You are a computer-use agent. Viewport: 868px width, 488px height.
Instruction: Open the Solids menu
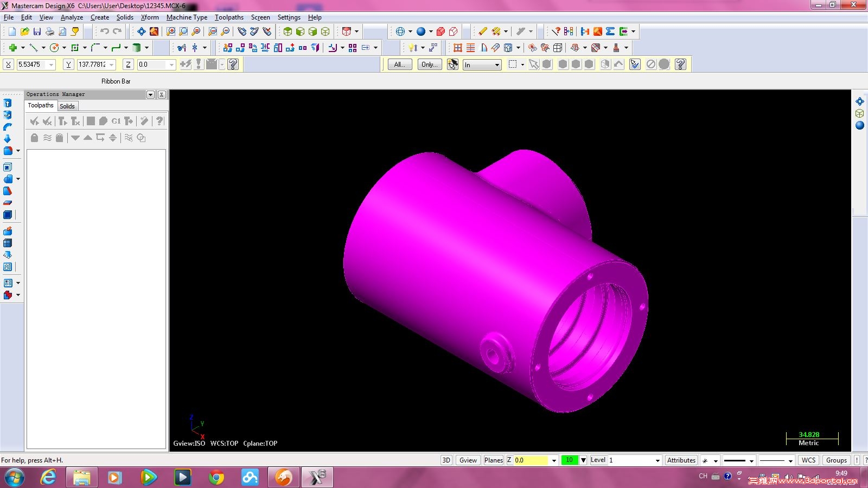pyautogui.click(x=125, y=17)
